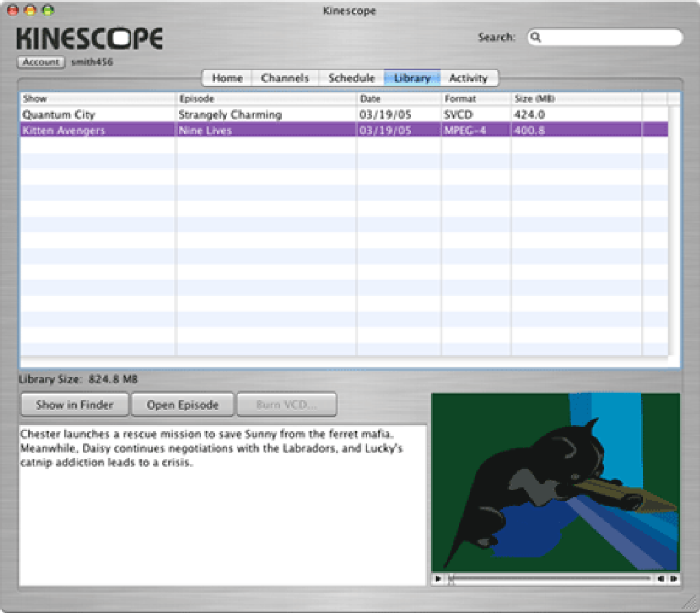Screen dimensions: 700x613
Task: Click the episode video preview thumbnail
Action: click(x=555, y=481)
